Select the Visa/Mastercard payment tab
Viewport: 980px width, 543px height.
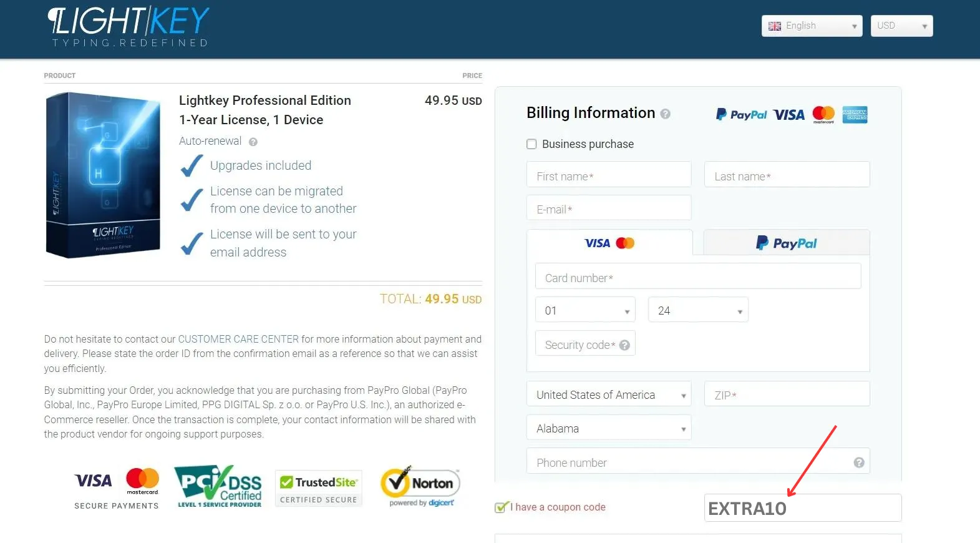coord(609,243)
